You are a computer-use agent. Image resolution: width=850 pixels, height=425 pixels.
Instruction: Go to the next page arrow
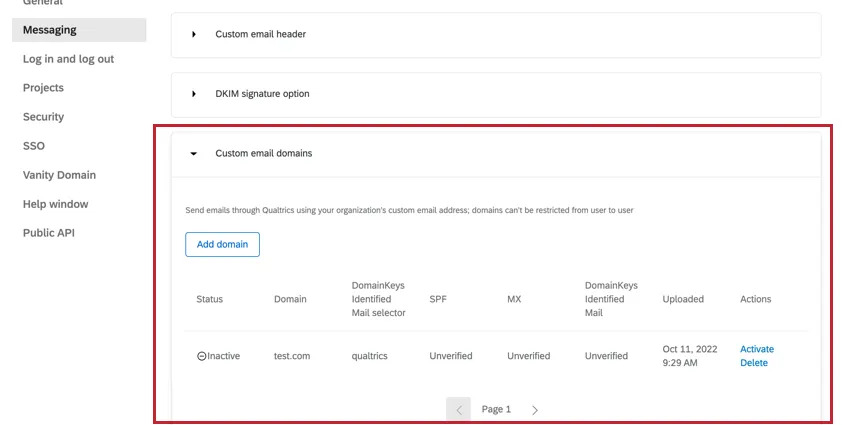535,410
